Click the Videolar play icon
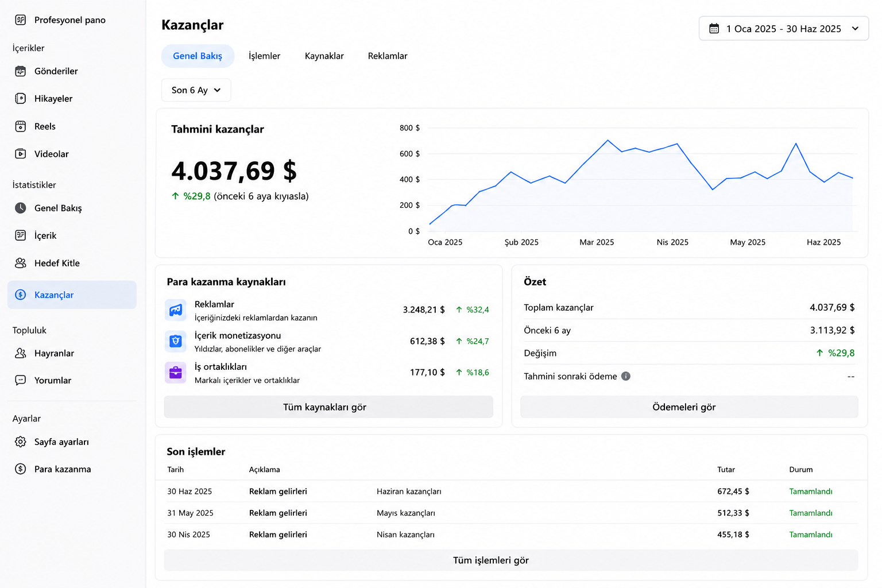 click(21, 154)
